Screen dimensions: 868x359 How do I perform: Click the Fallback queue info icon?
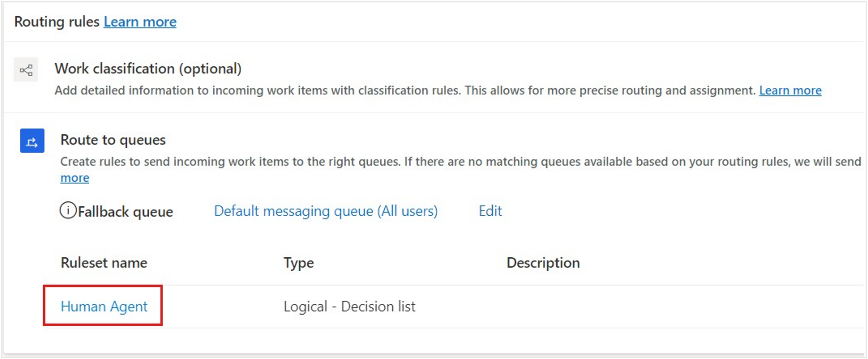[68, 210]
